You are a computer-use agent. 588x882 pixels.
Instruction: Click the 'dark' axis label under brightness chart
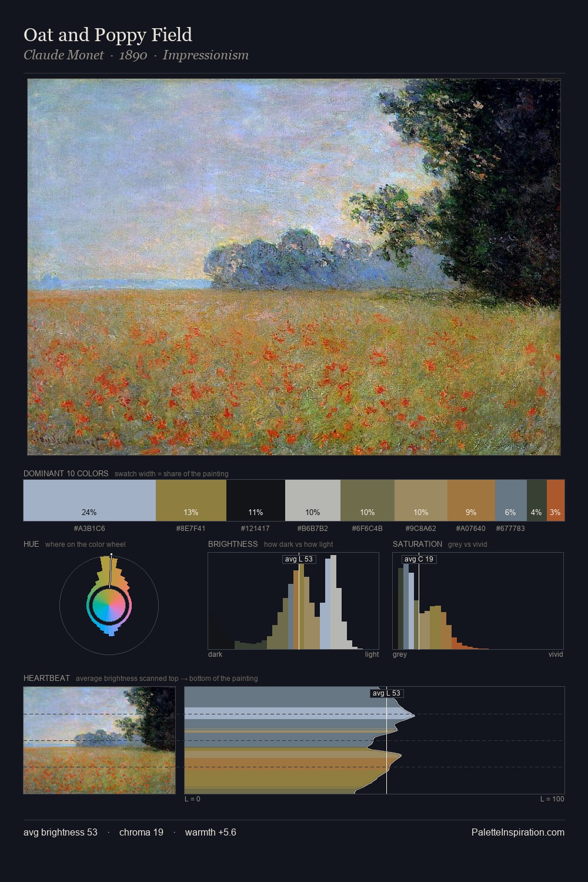[215, 654]
